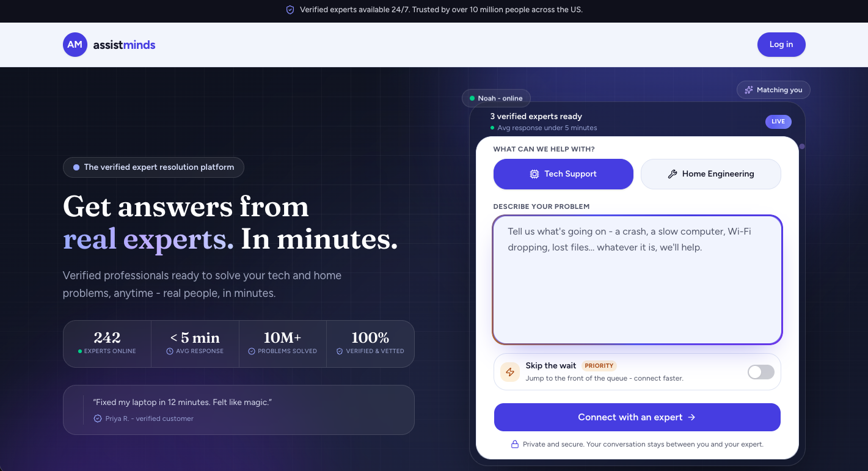Screen dimensions: 868x471
Task: Focus the Describe your problem text area
Action: click(x=637, y=280)
